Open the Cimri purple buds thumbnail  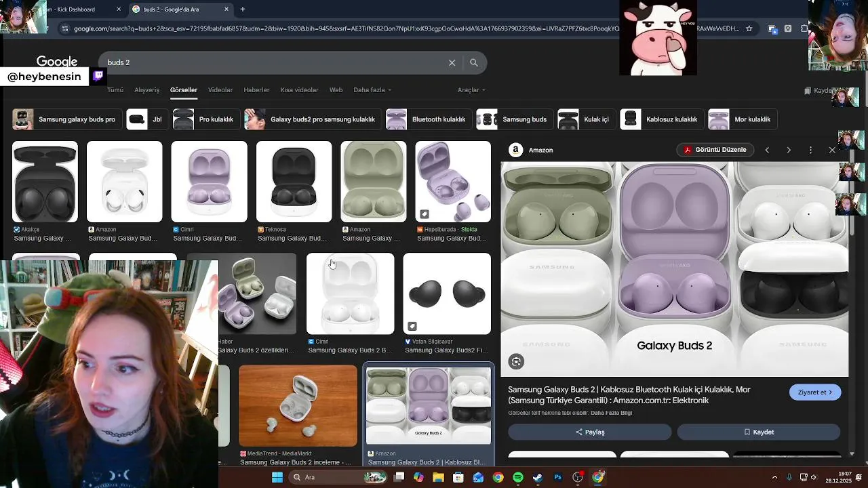point(209,182)
